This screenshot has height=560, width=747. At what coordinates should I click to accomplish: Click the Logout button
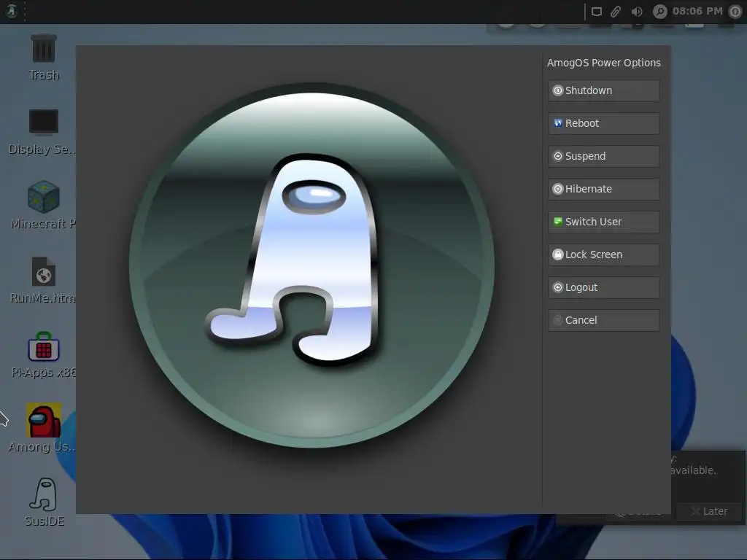coord(603,287)
